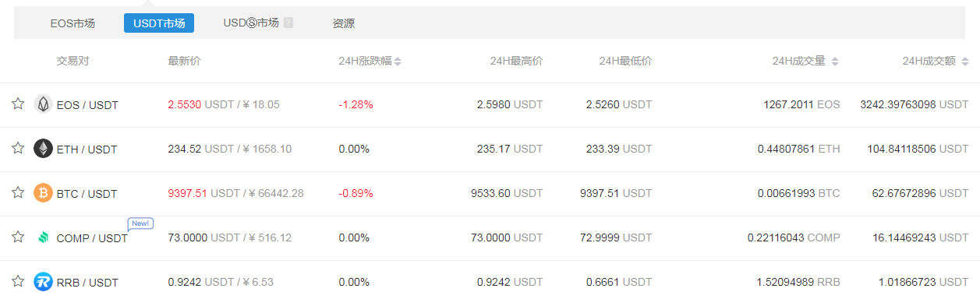This screenshot has width=980, height=299.
Task: Toggle the COMP / USDT favorite star
Action: pyautogui.click(x=18, y=237)
